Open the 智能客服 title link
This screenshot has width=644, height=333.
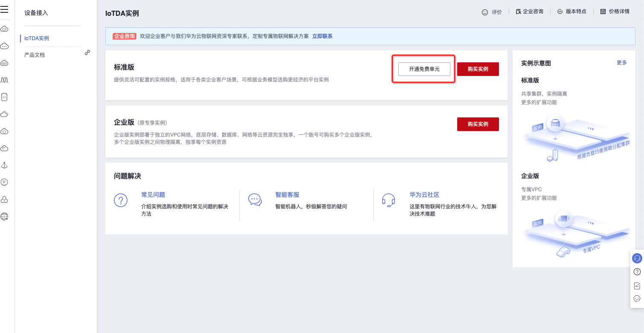point(287,195)
